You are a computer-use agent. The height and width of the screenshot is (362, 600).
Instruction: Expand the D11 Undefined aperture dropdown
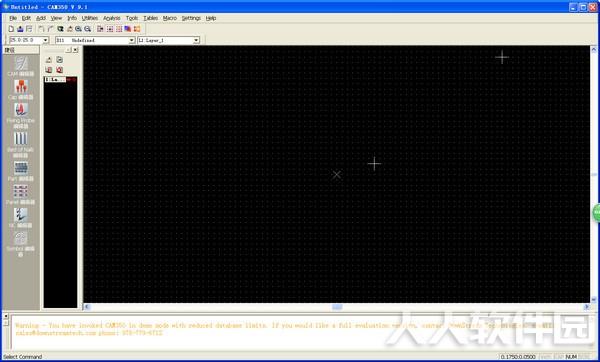click(x=131, y=40)
